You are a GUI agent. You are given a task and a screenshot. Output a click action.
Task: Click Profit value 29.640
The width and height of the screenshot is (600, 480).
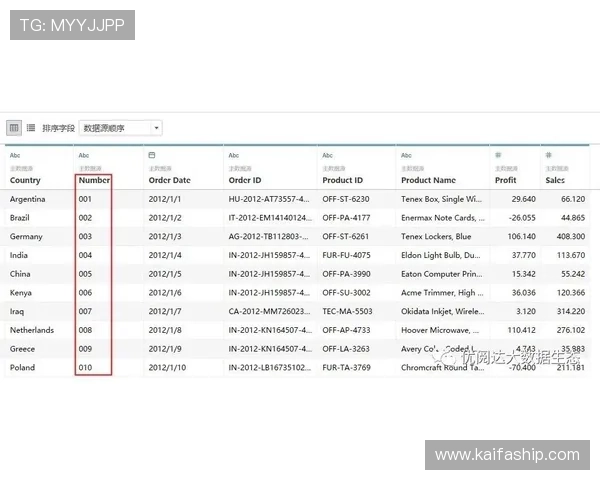[x=524, y=199]
